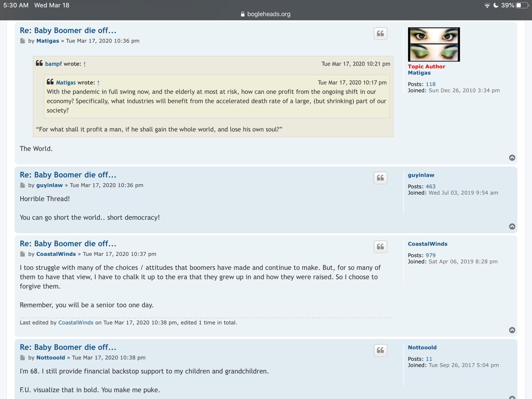Open Nottooold's profile from the post byline
This screenshot has width=532, height=399.
pos(50,357)
